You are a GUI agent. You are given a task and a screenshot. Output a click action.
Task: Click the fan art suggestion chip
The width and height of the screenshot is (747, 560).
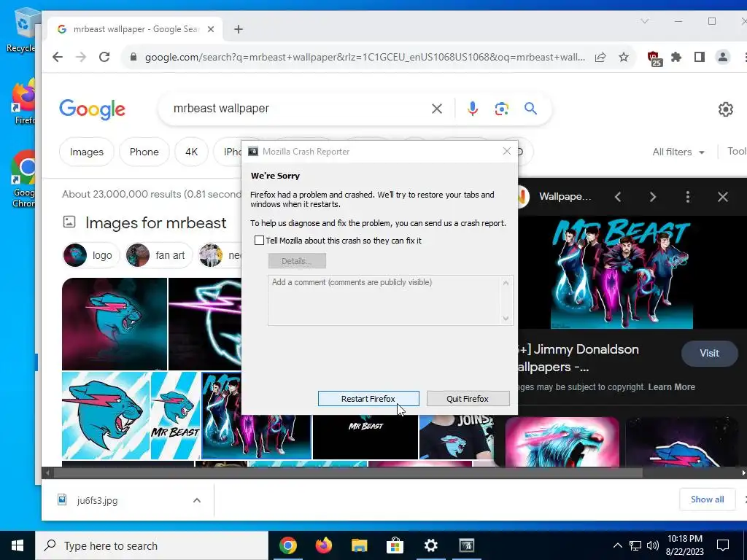pos(158,255)
